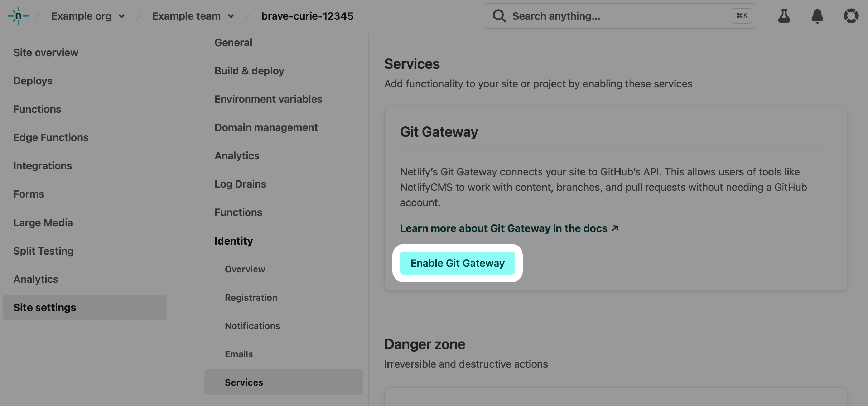Click the Enable Git Gateway button
This screenshot has height=406, width=868.
(457, 263)
